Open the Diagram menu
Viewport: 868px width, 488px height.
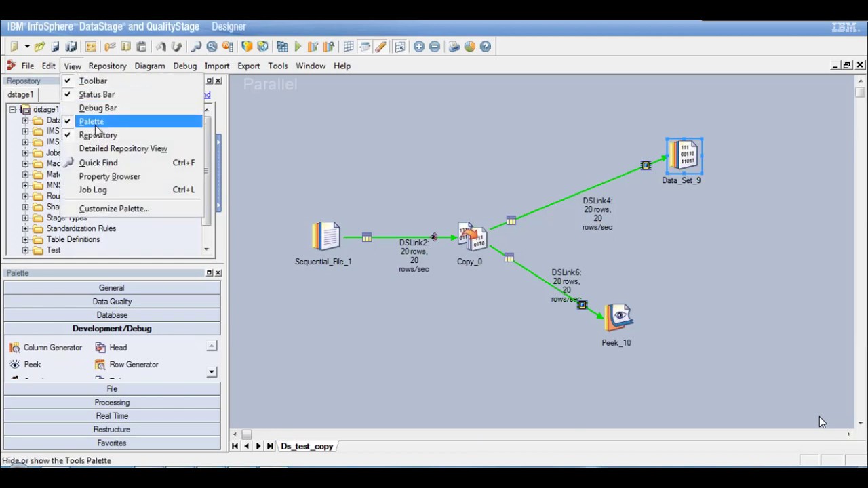[149, 66]
